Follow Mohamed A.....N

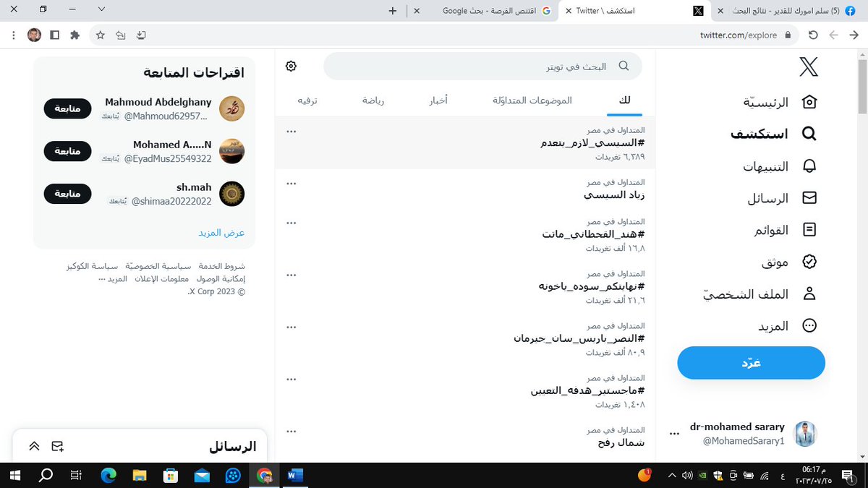(68, 151)
